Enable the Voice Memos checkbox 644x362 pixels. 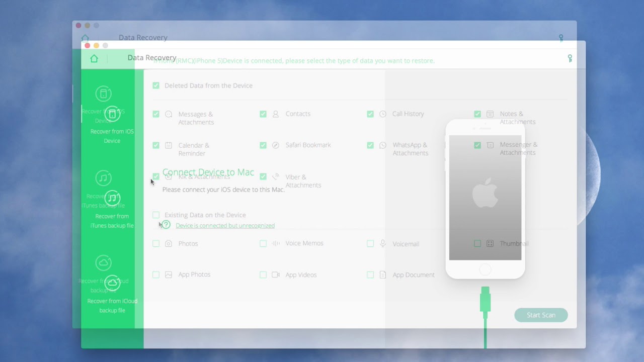click(x=263, y=243)
